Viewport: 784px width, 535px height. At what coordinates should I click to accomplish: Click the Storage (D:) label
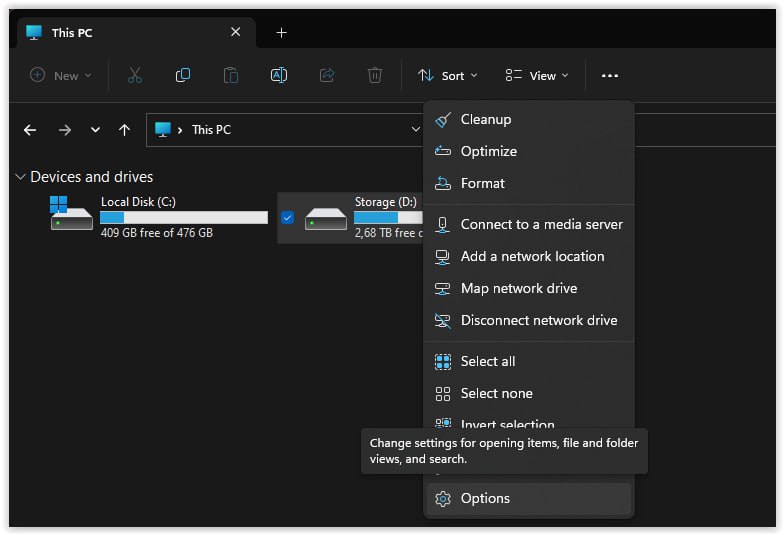point(386,202)
